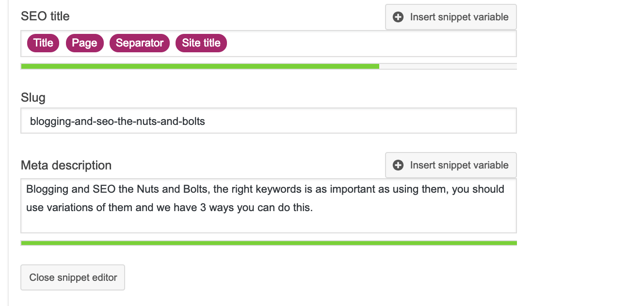Click the SEO title label
This screenshot has height=306, width=644.
coord(45,16)
